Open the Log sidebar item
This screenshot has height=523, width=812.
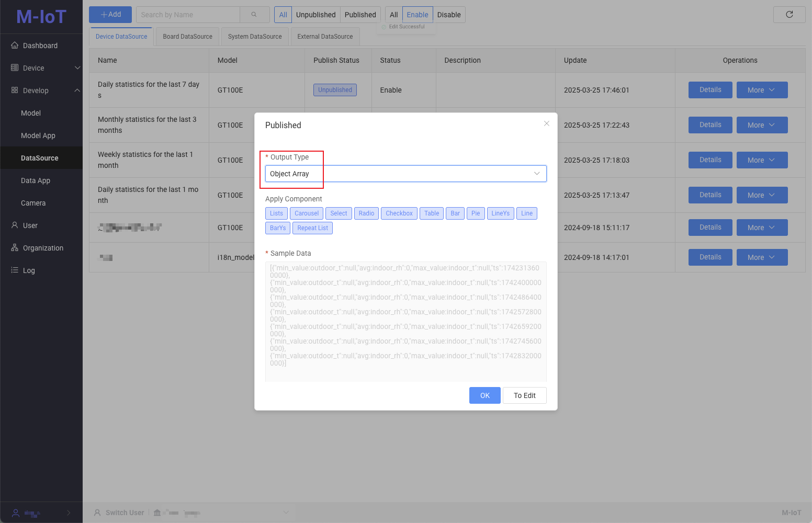pyautogui.click(x=29, y=270)
